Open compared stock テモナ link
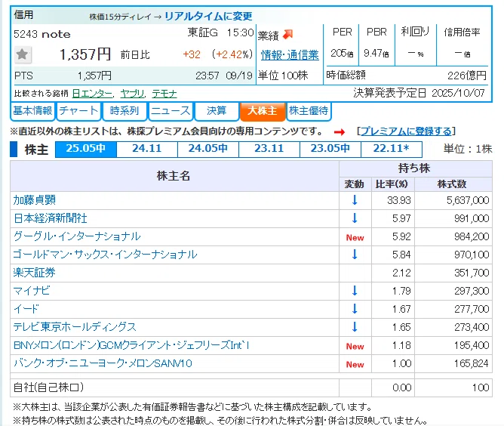504x426 pixels. tap(164, 94)
